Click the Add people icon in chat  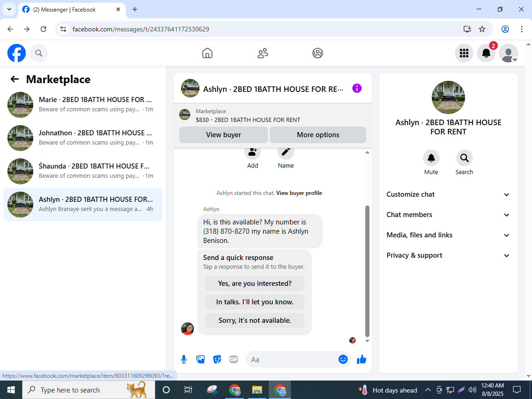[253, 152]
